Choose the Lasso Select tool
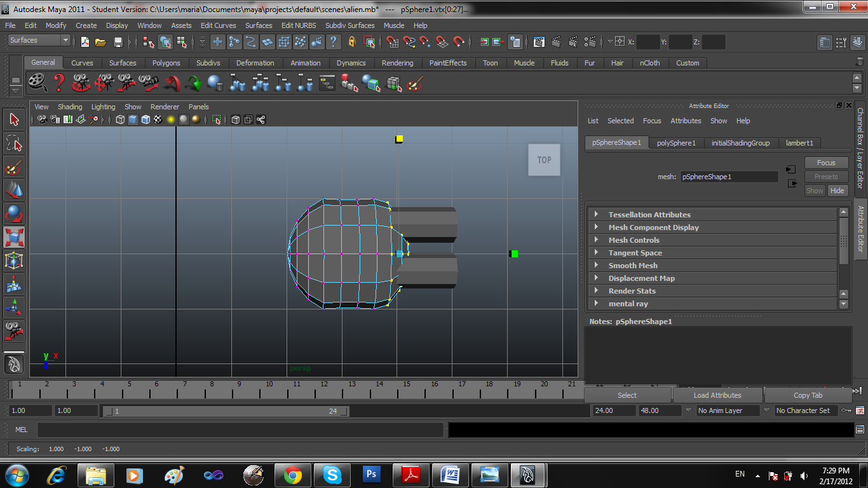Screen dimensions: 868x488 coord(14,143)
